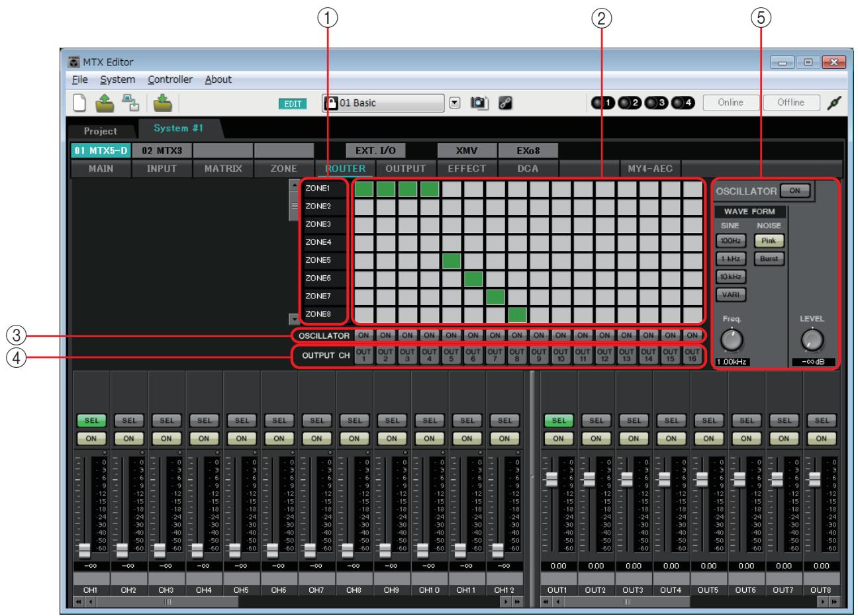The width and height of the screenshot is (858, 616).
Task: Click the Offline button
Action: coord(790,103)
